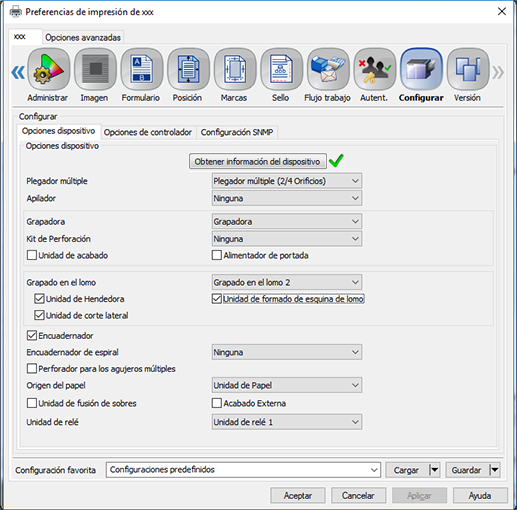
Task: Switch to Opciones de controlador tab
Action: click(148, 132)
